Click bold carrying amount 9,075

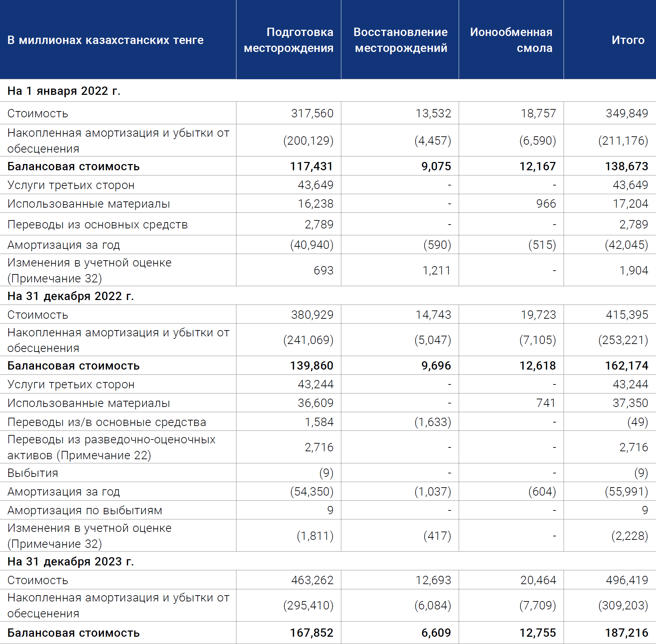tap(436, 166)
